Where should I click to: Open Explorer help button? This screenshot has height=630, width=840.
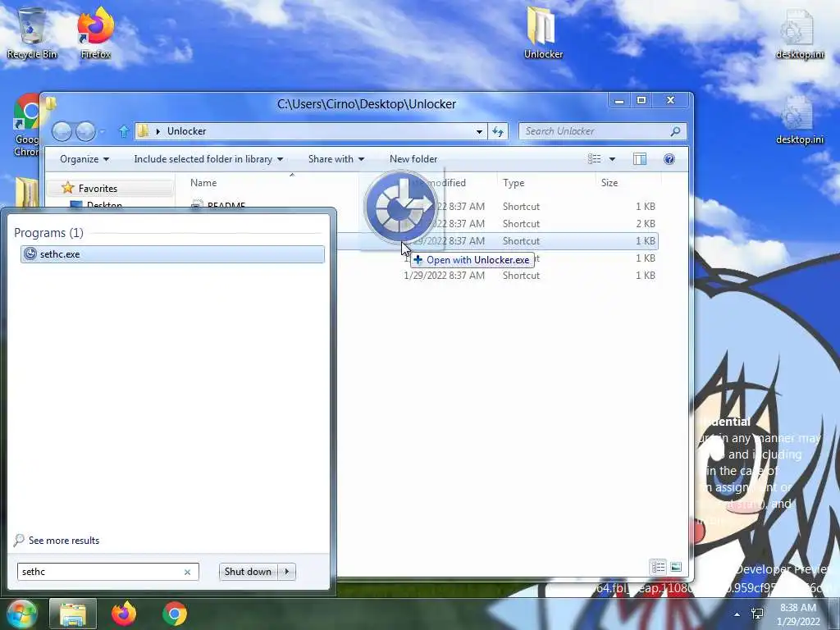[669, 159]
